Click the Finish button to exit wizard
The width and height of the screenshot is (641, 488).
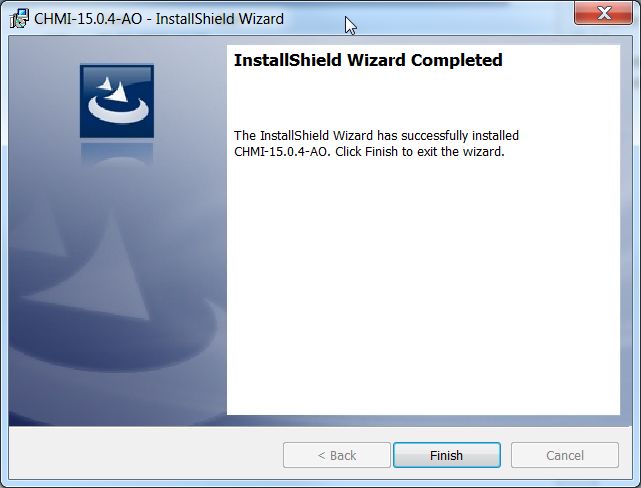[x=446, y=455]
